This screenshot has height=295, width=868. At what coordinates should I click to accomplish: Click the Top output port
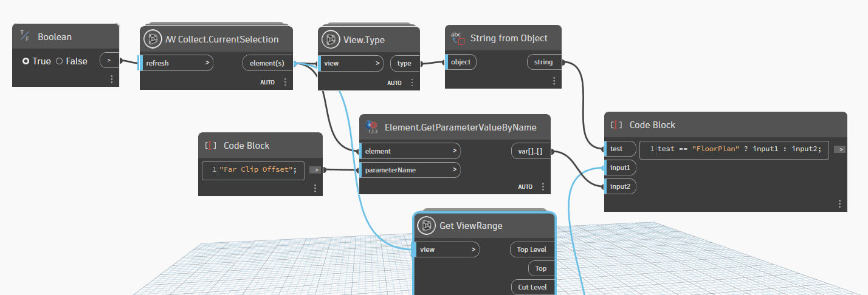pyautogui.click(x=541, y=268)
